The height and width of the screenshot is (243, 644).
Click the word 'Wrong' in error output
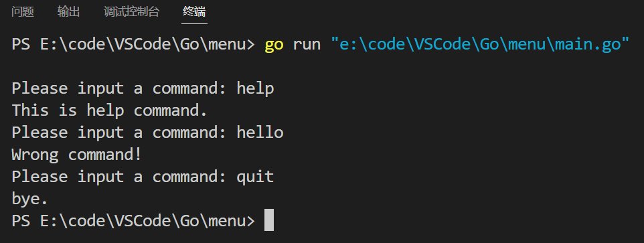(x=35, y=155)
